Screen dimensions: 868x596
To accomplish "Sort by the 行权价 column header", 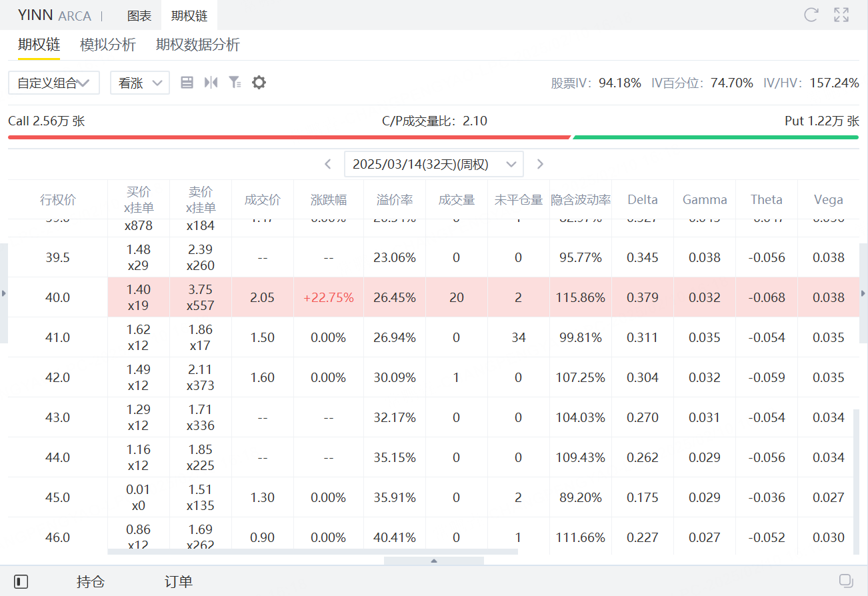I will (58, 199).
